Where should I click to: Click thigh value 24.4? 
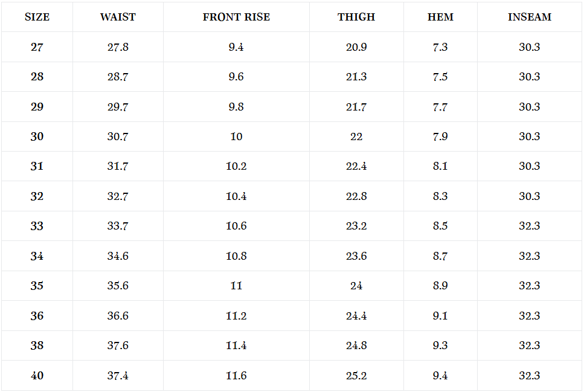click(x=356, y=316)
